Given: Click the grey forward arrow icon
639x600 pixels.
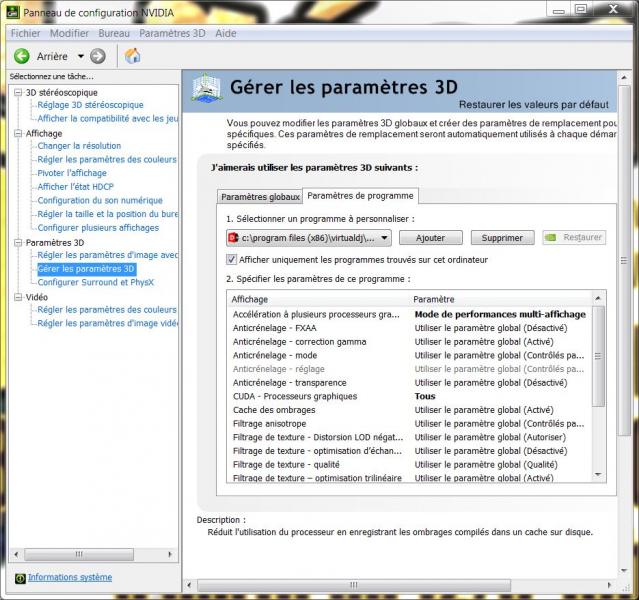Looking at the screenshot, I should (97, 56).
